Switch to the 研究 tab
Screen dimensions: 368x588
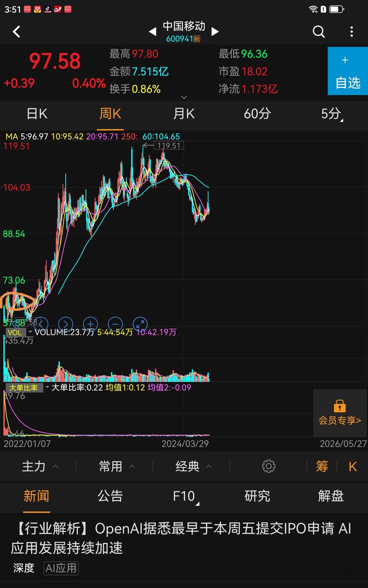tap(257, 496)
